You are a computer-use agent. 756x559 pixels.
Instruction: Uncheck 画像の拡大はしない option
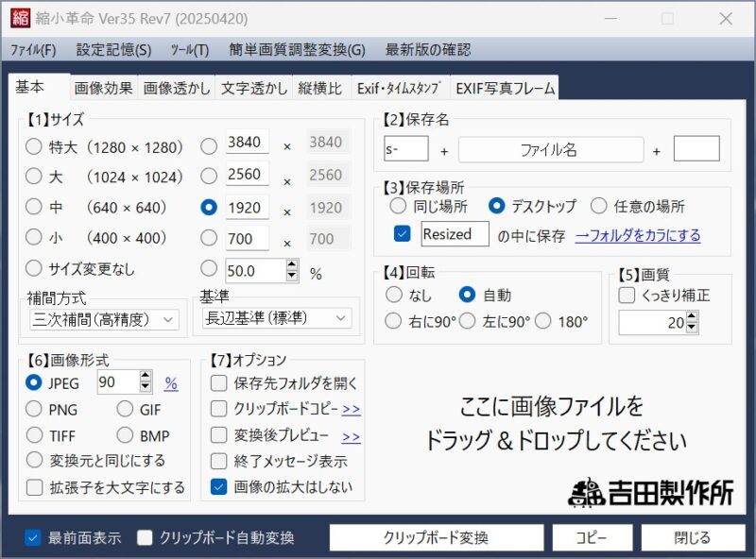[219, 487]
